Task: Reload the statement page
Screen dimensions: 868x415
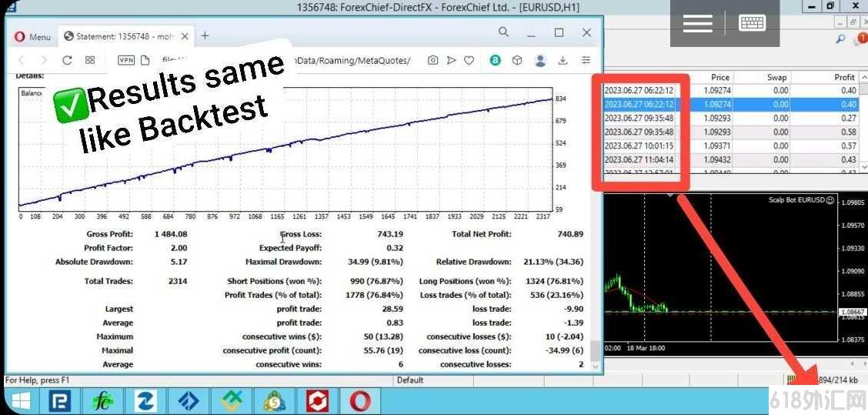Action: [x=67, y=60]
